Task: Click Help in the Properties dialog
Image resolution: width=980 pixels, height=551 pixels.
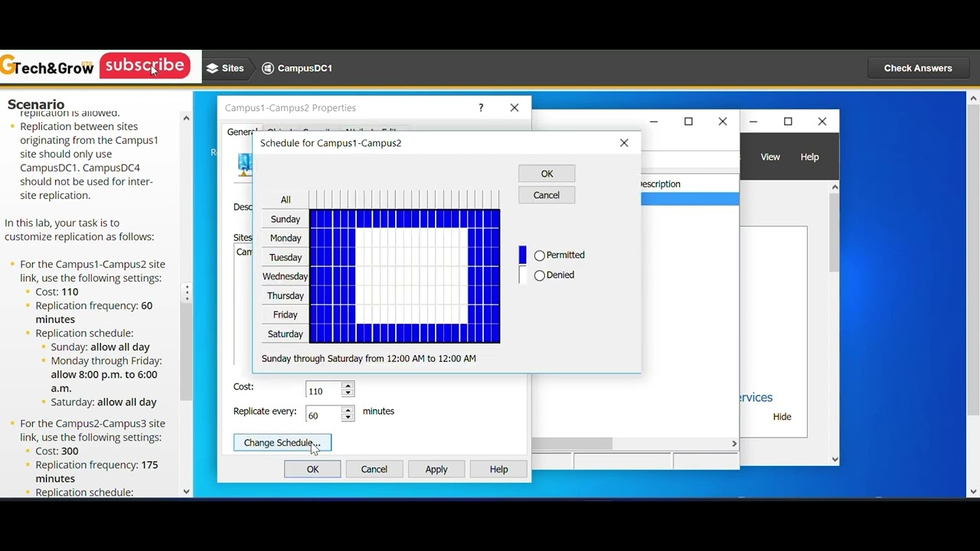Action: pos(498,469)
